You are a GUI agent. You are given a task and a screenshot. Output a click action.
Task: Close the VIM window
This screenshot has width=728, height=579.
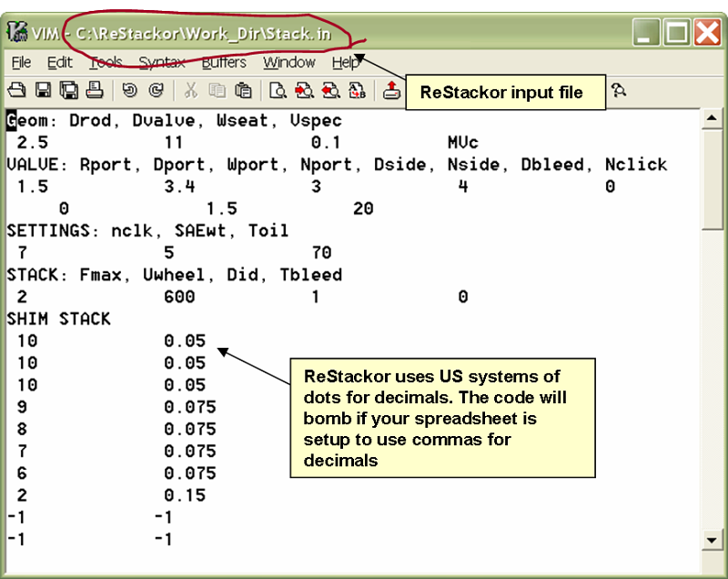[707, 33]
